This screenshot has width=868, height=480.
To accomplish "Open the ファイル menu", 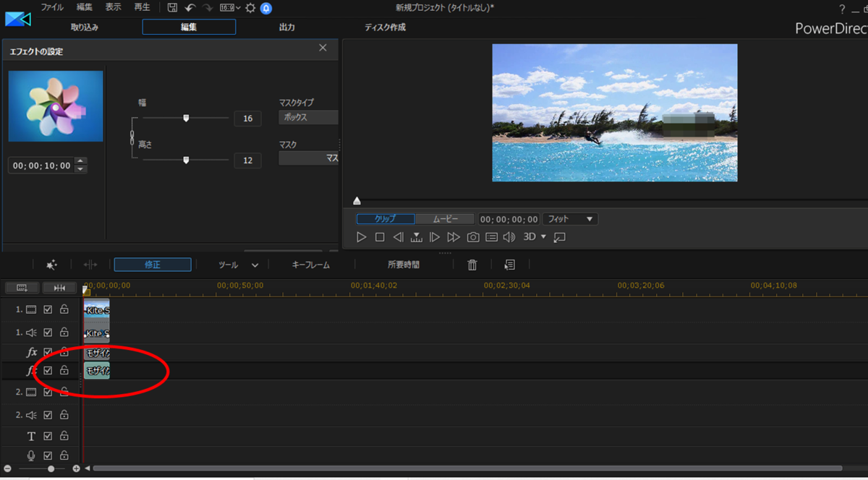I will click(x=51, y=7).
